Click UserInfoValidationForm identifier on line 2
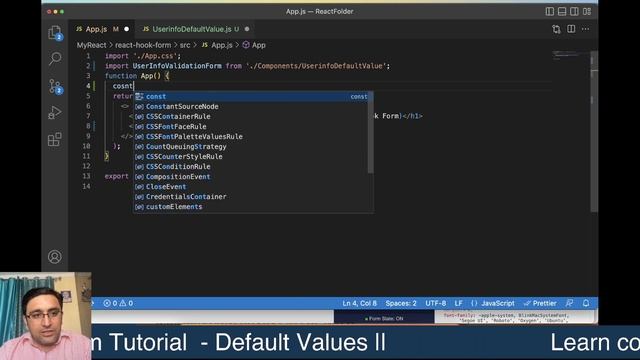Viewport: 640px width, 360px height. point(177,66)
